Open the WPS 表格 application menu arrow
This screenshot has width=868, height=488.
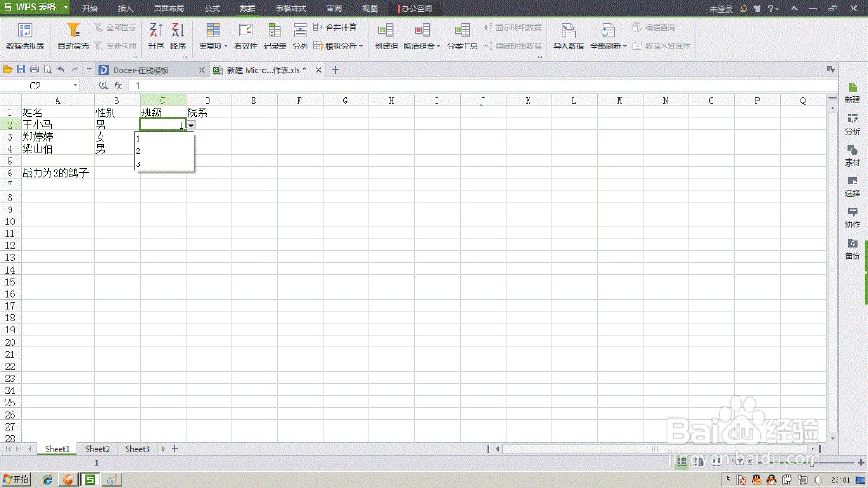(65, 7)
